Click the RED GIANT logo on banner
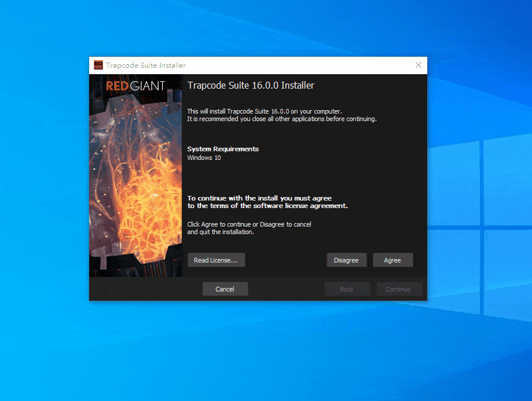Image resolution: width=532 pixels, height=401 pixels. (x=135, y=86)
